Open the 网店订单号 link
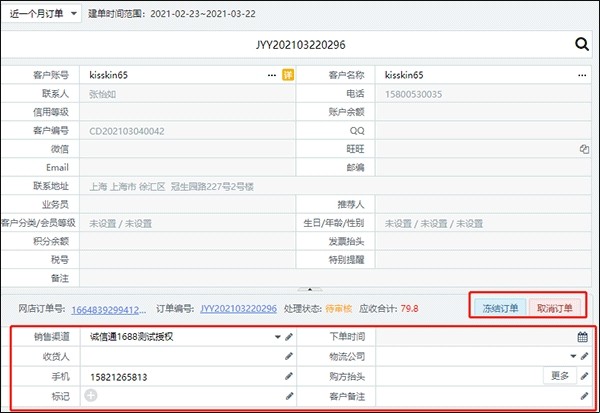600x413 pixels. [x=112, y=308]
